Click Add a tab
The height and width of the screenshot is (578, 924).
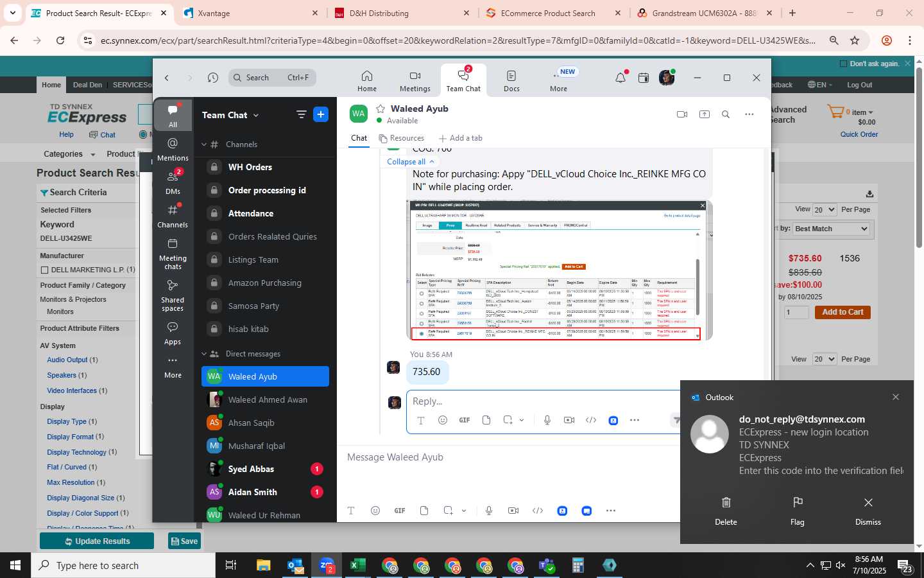(x=461, y=138)
